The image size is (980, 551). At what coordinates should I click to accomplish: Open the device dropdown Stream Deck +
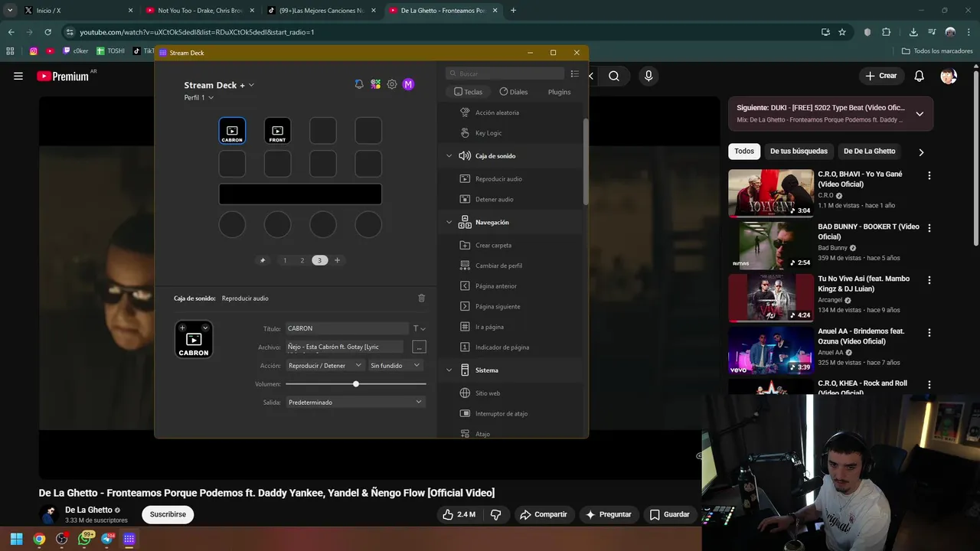[219, 85]
